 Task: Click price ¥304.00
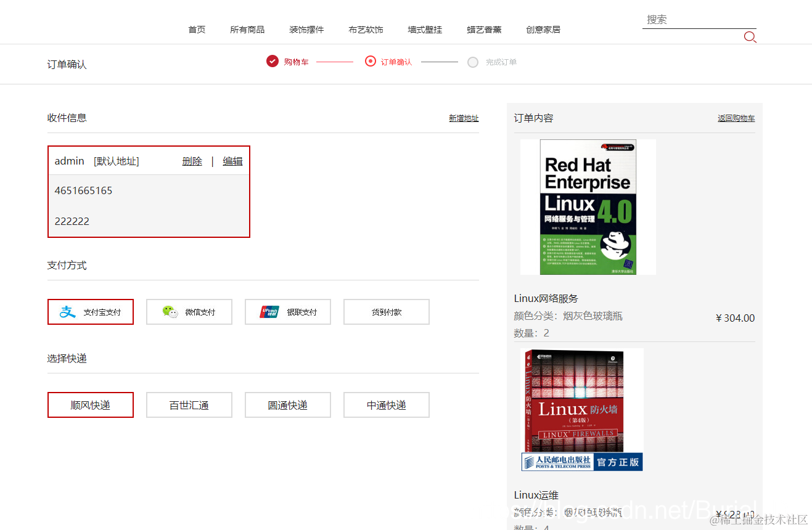click(735, 318)
